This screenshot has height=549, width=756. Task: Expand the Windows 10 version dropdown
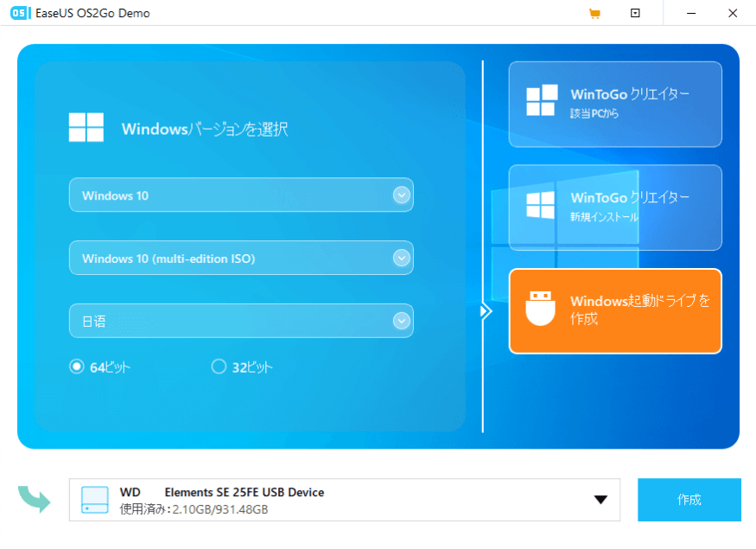[x=400, y=195]
